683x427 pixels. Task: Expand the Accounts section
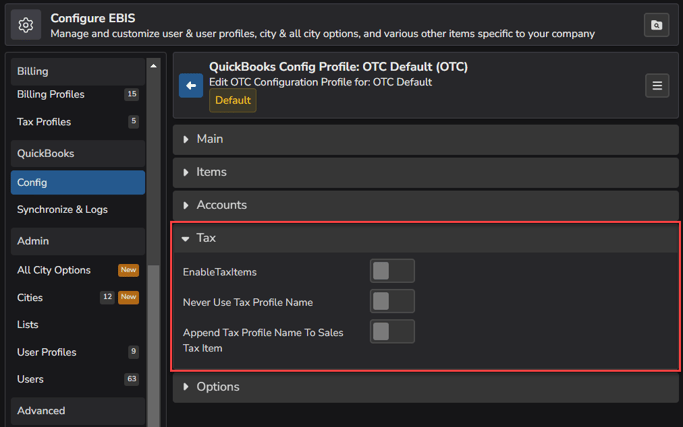pyautogui.click(x=221, y=205)
